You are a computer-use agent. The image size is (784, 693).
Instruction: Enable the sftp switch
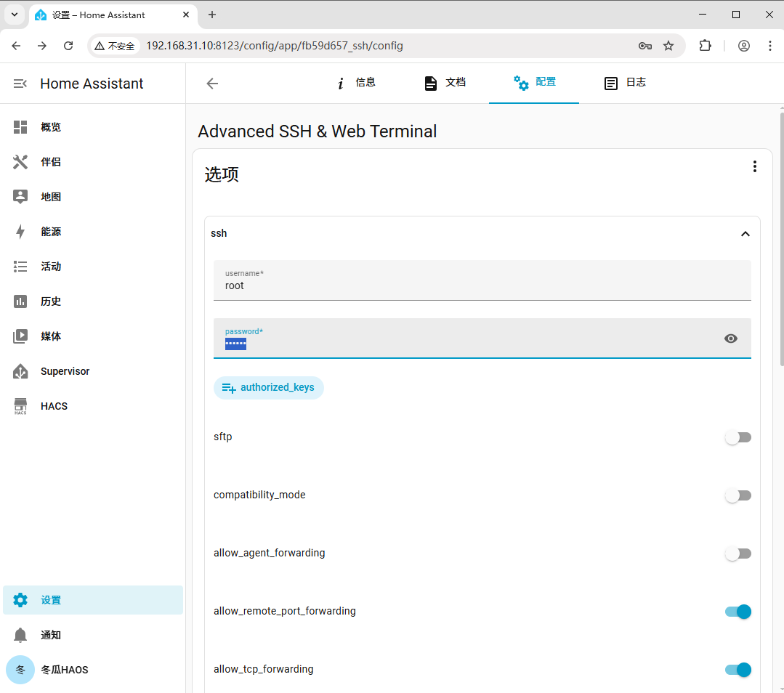[738, 437]
